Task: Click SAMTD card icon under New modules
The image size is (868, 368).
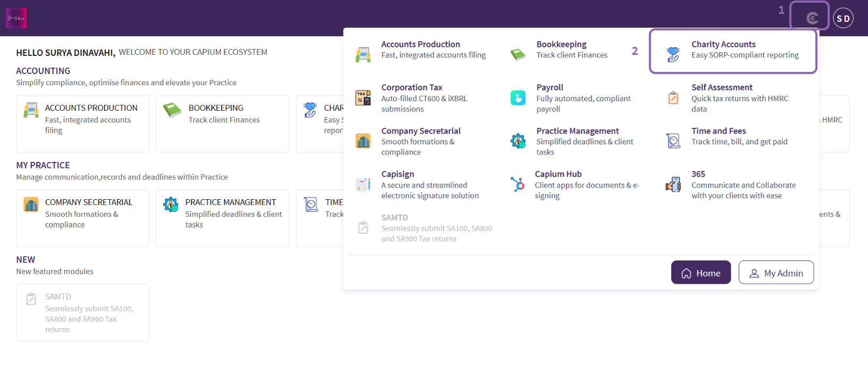Action: [x=31, y=299]
